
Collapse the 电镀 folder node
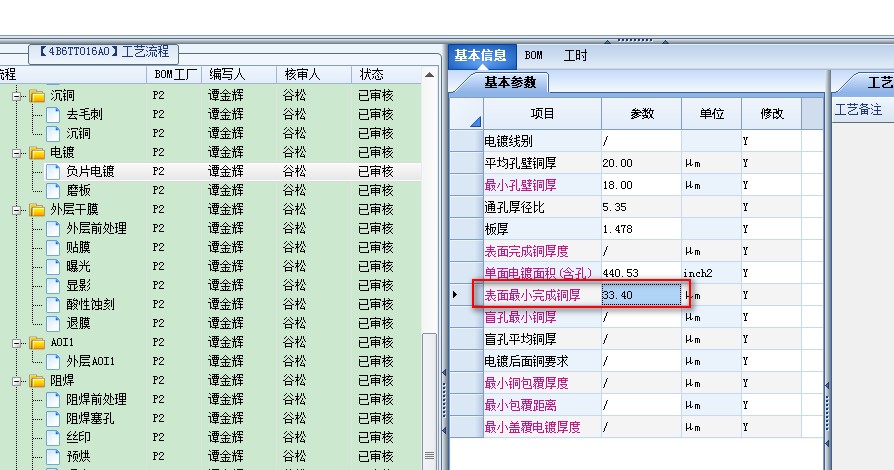click(17, 153)
